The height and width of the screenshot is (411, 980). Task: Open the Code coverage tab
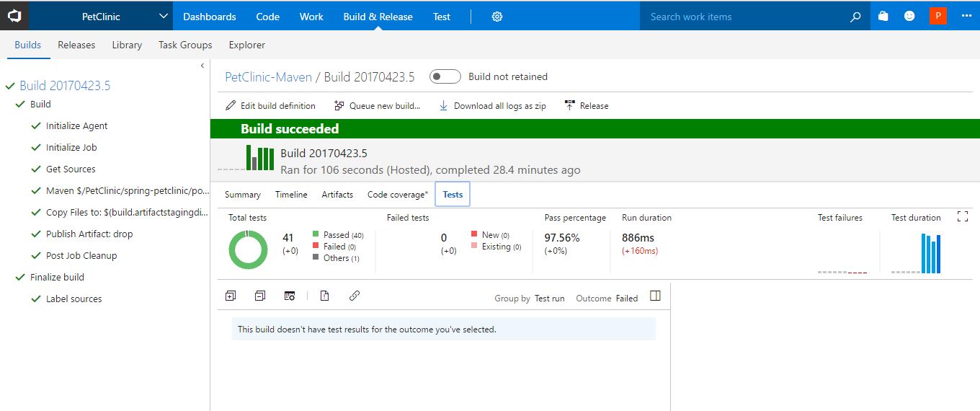[398, 195]
